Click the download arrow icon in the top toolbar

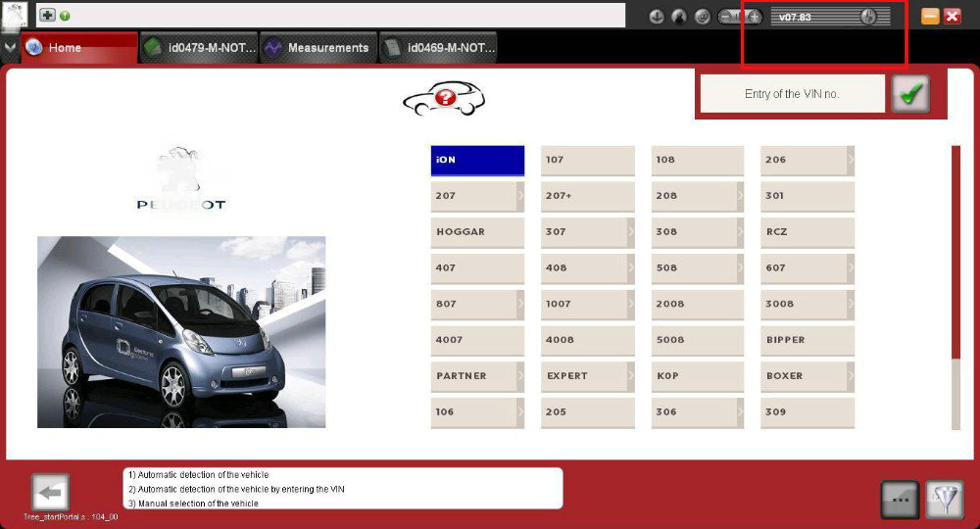point(657,17)
